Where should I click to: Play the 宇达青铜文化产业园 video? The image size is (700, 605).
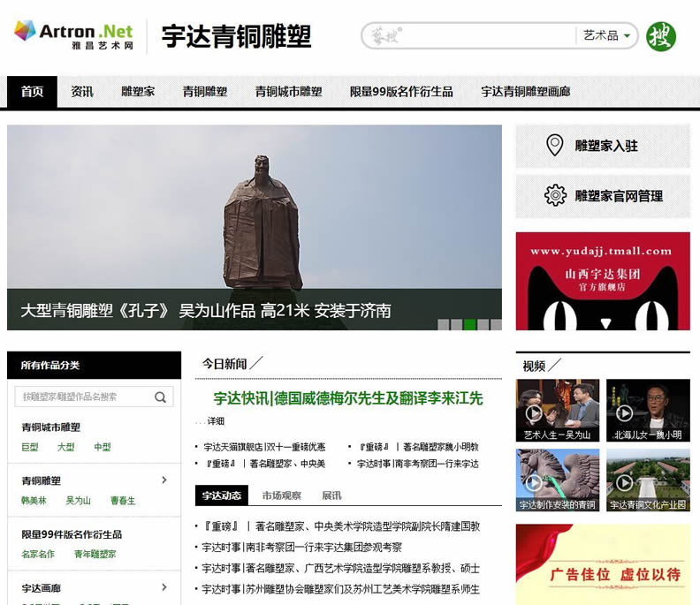(624, 482)
